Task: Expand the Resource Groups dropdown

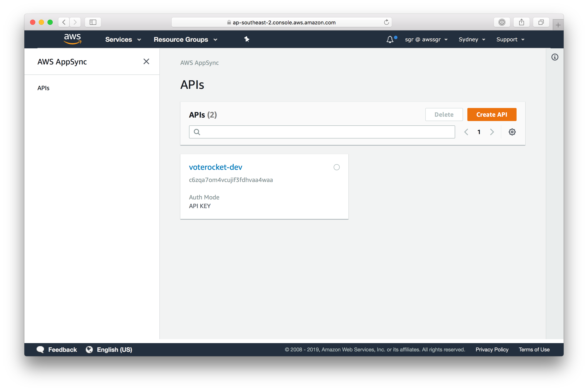Action: (x=185, y=39)
